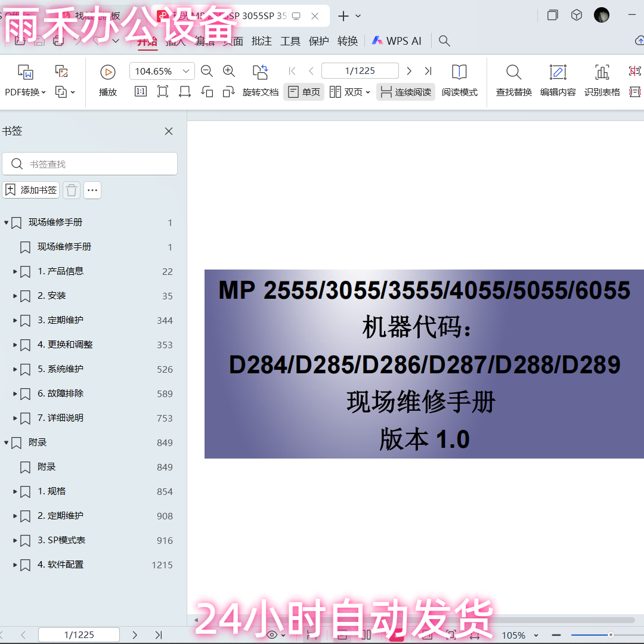
Task: Open 识别表格 table recognition tool
Action: coord(602,80)
